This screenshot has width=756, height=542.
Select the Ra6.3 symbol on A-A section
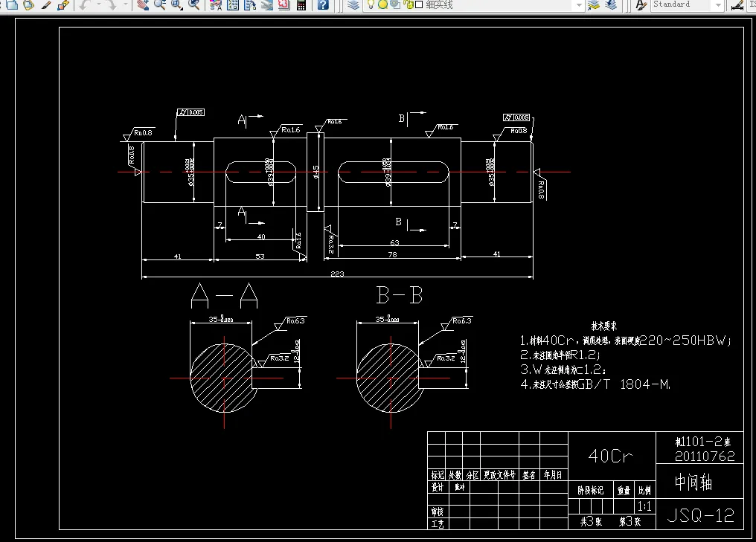tap(289, 324)
